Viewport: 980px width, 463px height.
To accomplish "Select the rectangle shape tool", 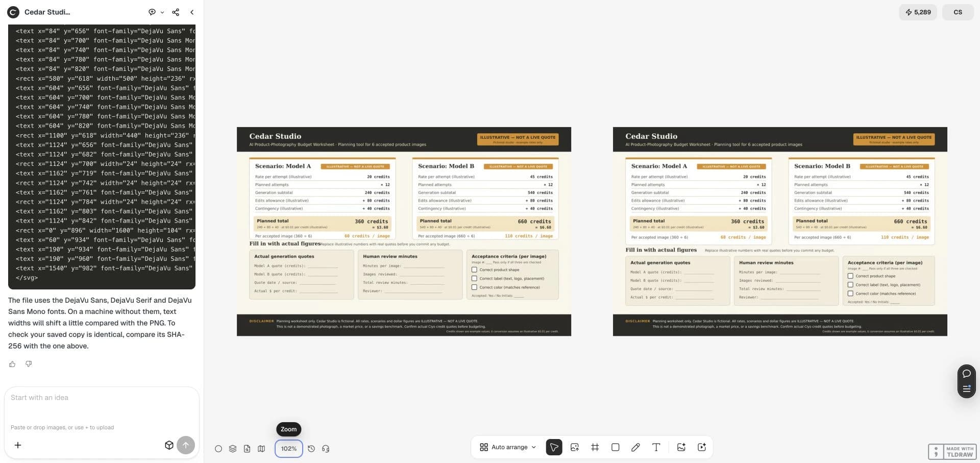I will pos(616,447).
